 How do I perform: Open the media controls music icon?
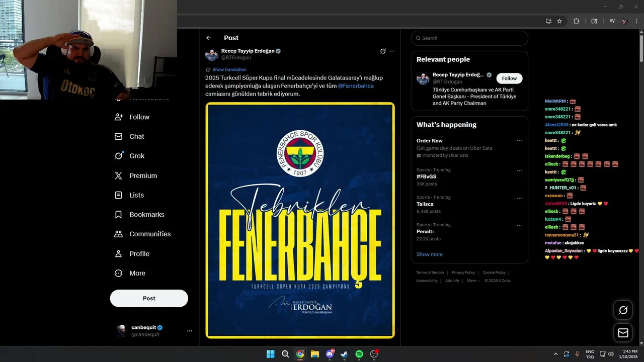click(612, 21)
